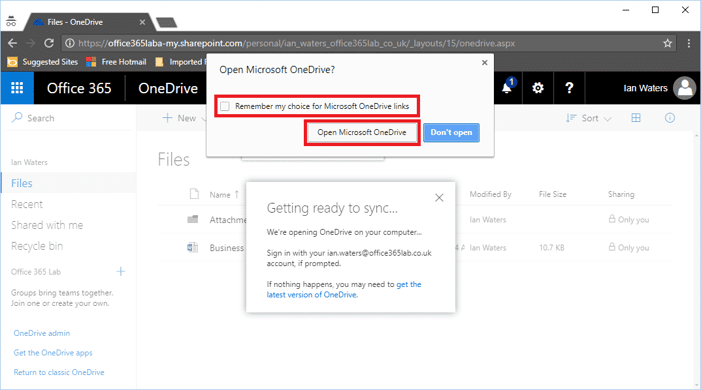Open the Imported bookmarks folder

pos(180,62)
